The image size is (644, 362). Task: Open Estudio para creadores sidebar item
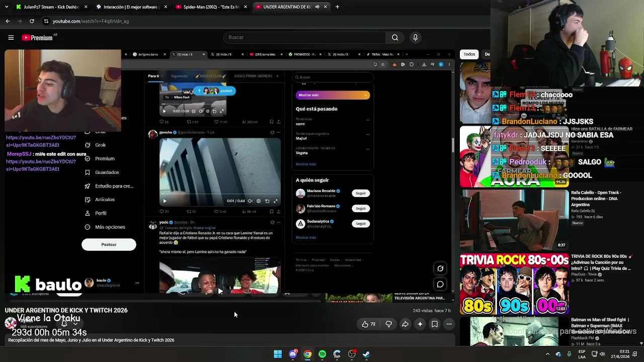click(109, 186)
